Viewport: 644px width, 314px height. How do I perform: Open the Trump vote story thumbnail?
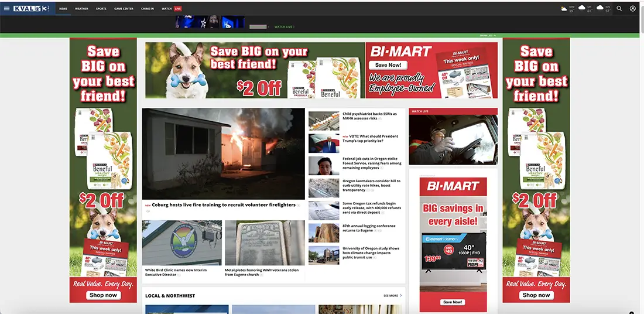point(324,144)
